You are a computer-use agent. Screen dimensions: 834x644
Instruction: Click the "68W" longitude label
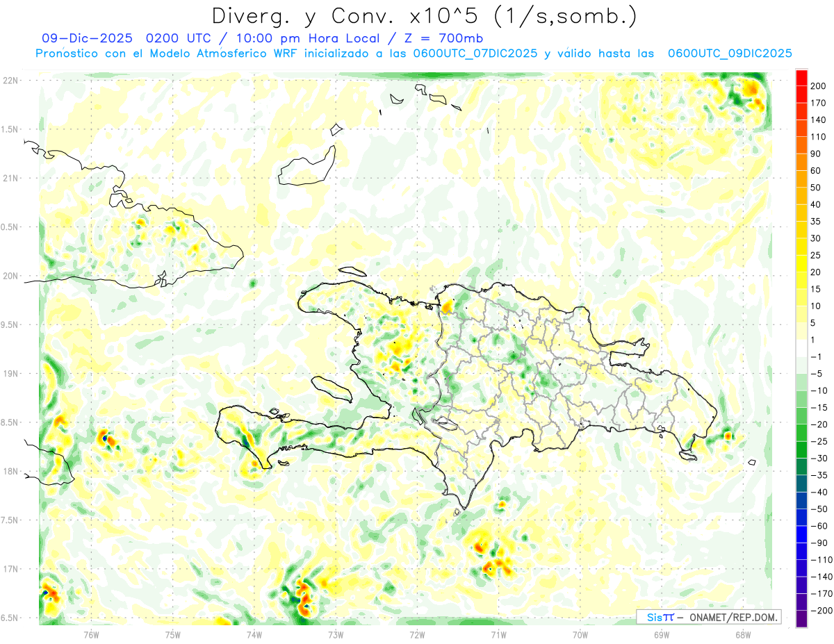click(743, 635)
